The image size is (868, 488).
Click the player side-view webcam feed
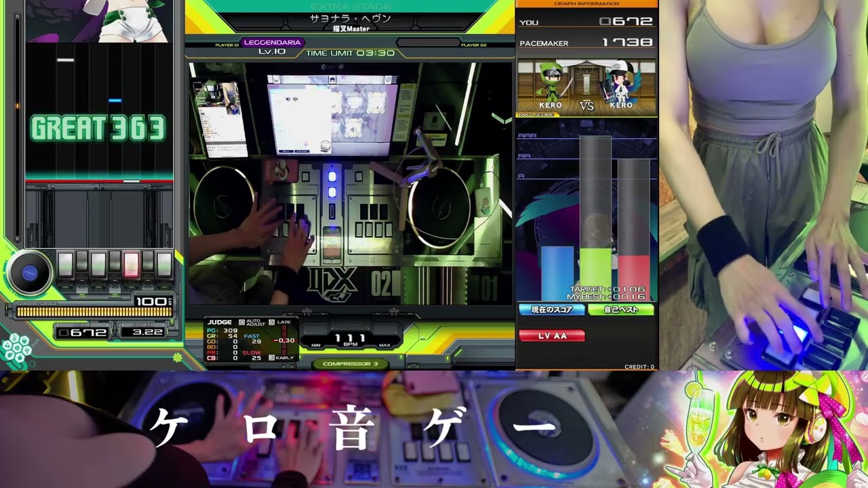764,184
